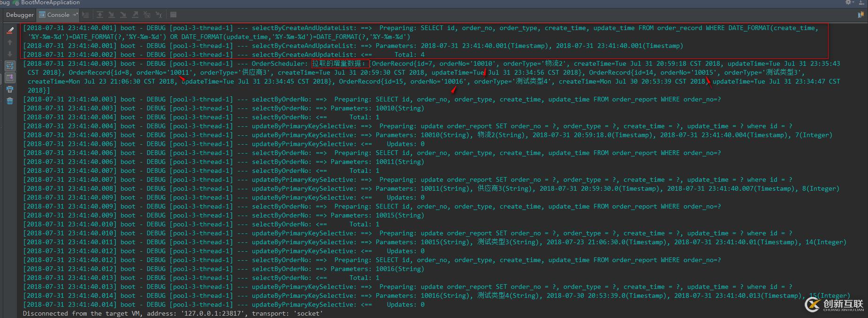This screenshot has height=318, width=868.
Task: Click update order_report line at 23:41:40.010
Action: (407, 233)
